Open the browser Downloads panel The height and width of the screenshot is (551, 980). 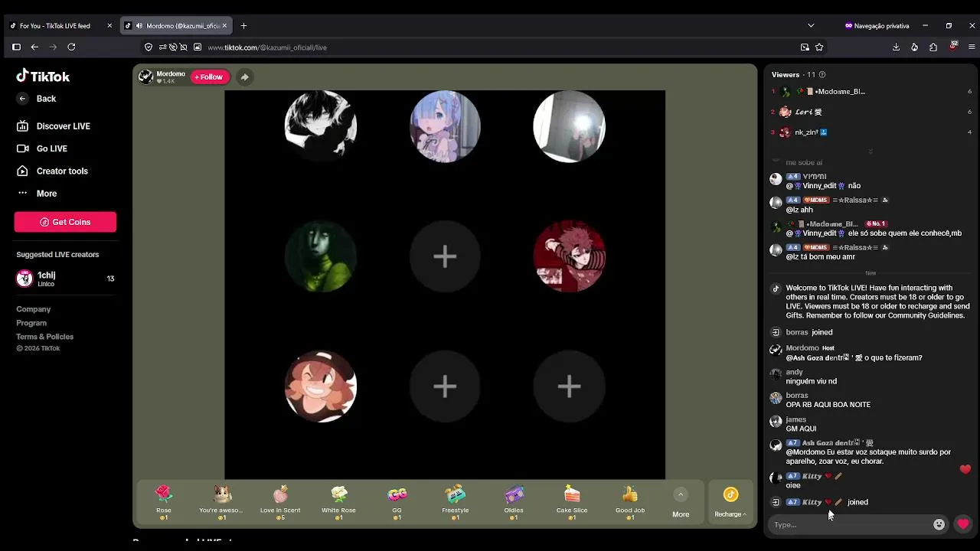coord(896,47)
